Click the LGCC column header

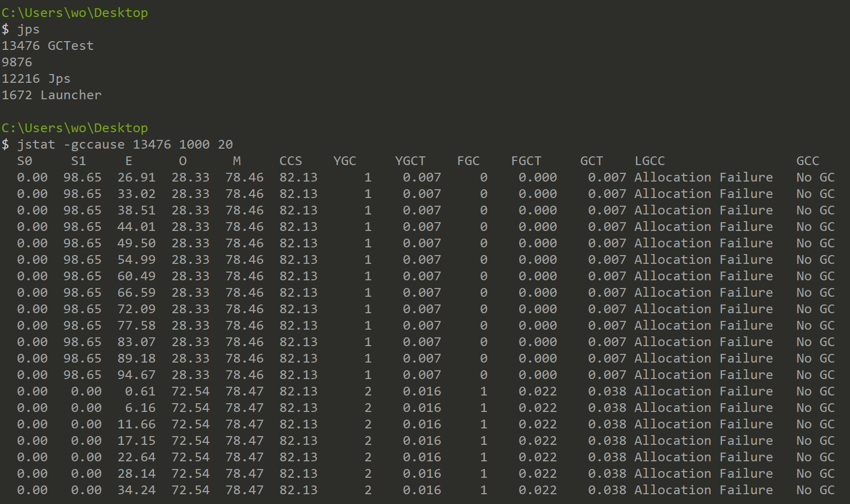tap(649, 161)
